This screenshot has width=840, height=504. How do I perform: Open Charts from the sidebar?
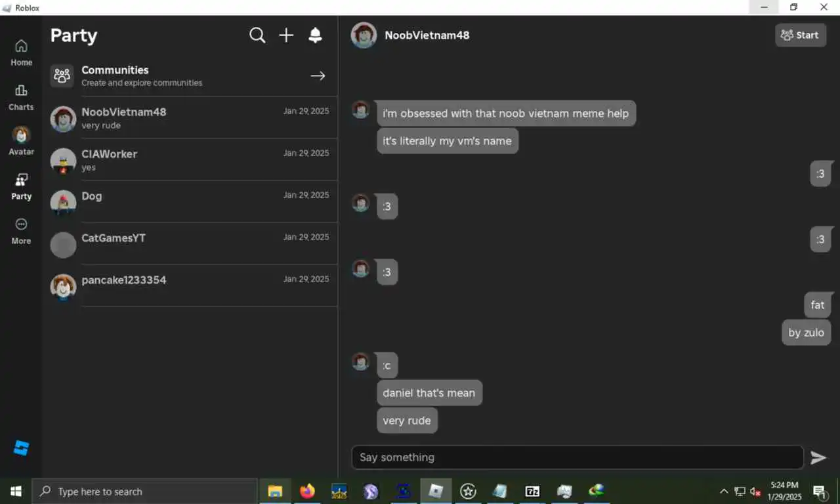coord(21,97)
